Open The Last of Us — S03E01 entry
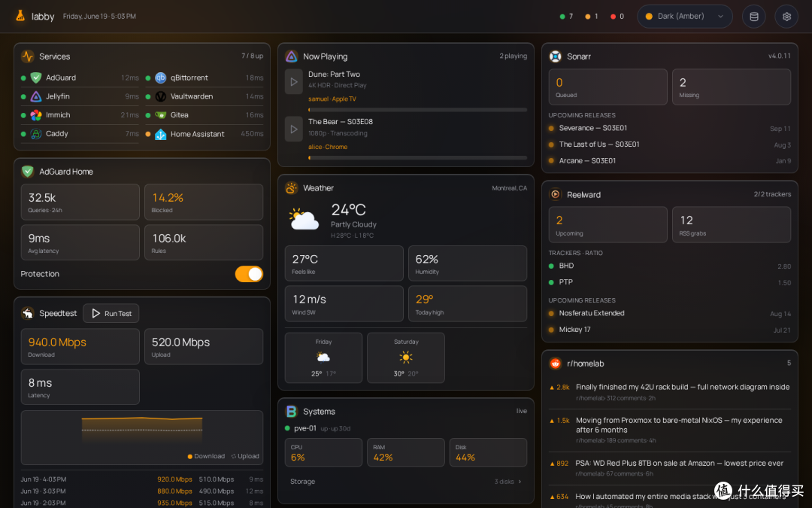Screen dimensions: 812x508 pos(670,144)
